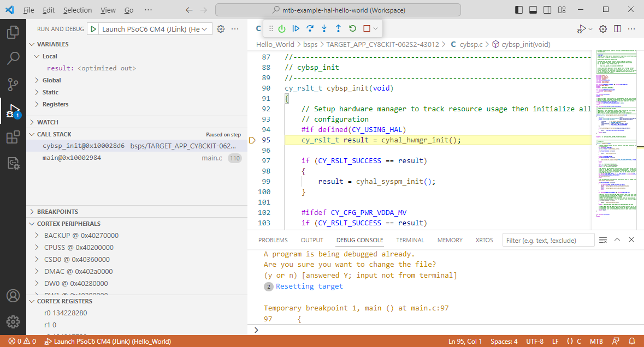Image resolution: width=644 pixels, height=347 pixels.
Task: Grab the debug toolbar drag handle
Action: 271,28
